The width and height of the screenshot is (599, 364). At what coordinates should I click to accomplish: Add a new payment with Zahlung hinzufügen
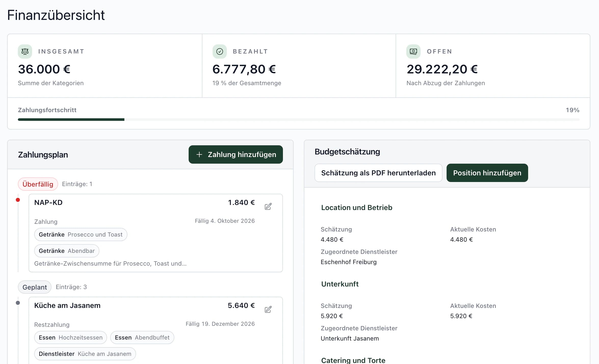(x=236, y=154)
